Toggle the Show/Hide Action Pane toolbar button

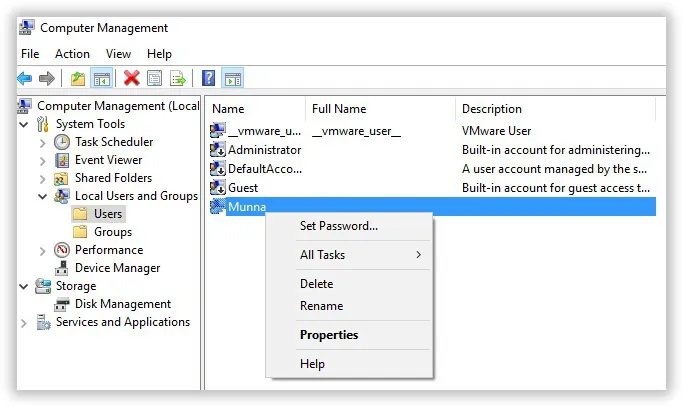point(232,78)
